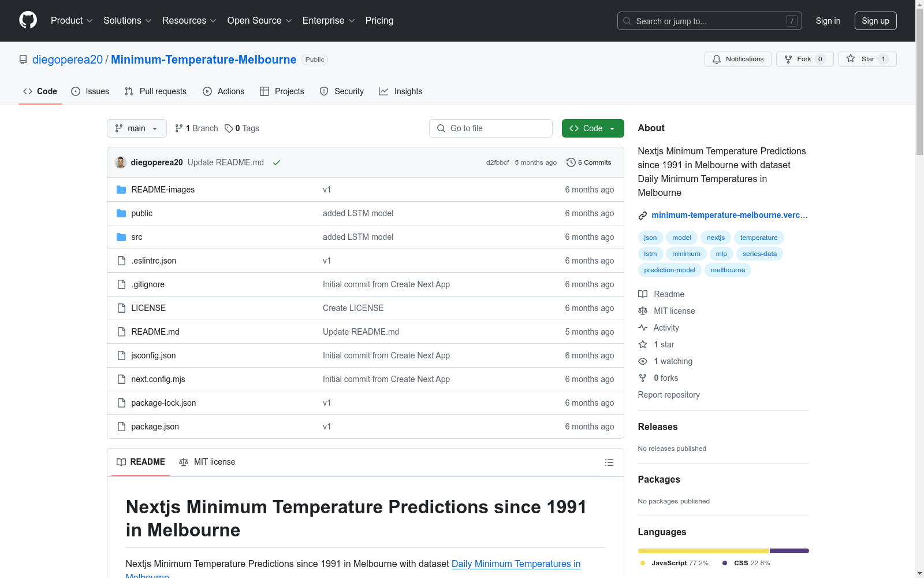Image resolution: width=924 pixels, height=578 pixels.
Task: Click the repository book icon beside diegoperea20
Action: coord(23,60)
